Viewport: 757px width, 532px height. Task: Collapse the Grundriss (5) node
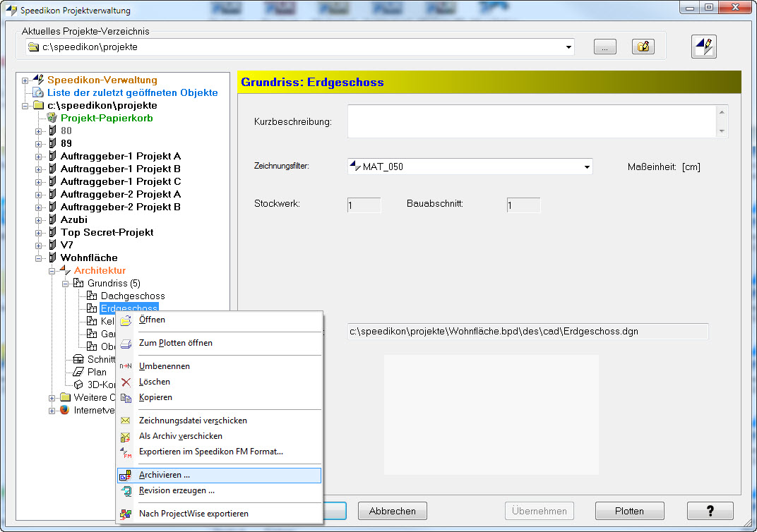coord(65,284)
